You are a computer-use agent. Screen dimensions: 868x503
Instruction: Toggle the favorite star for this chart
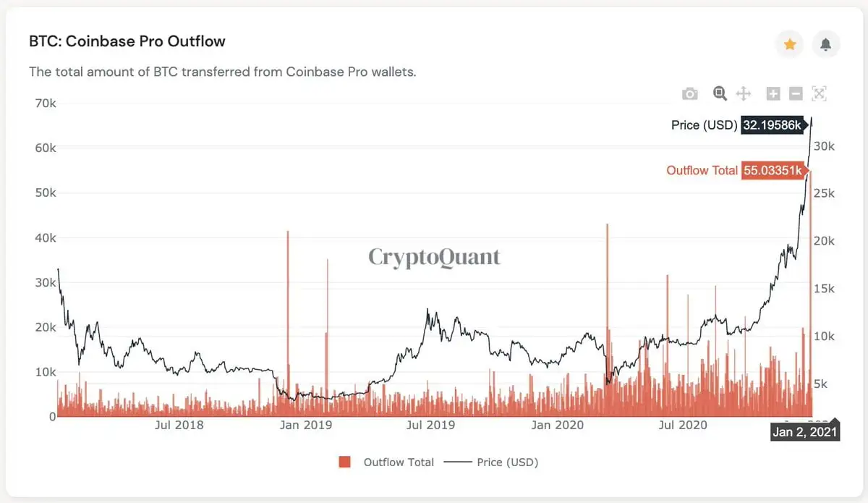[790, 45]
